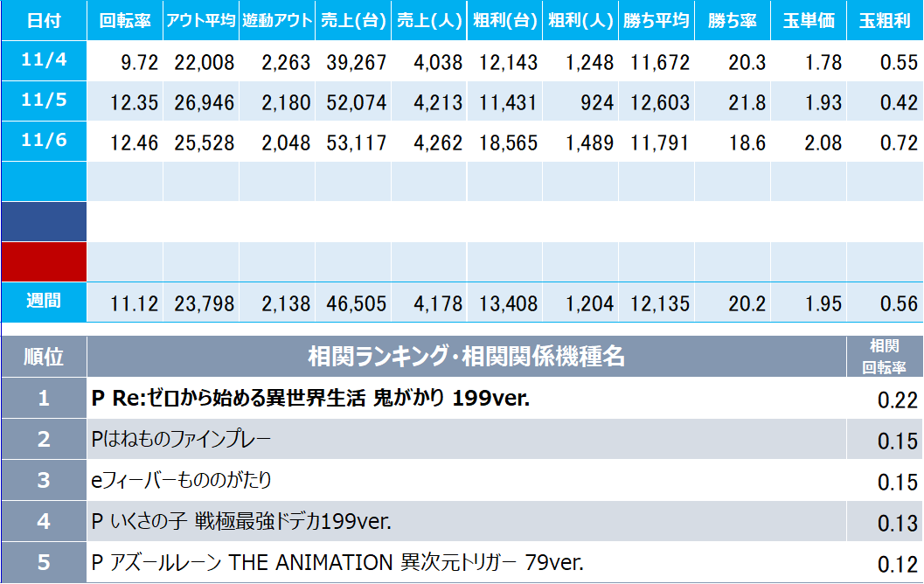Select the dark blue date cell
The width and height of the screenshot is (924, 584).
coord(43,222)
